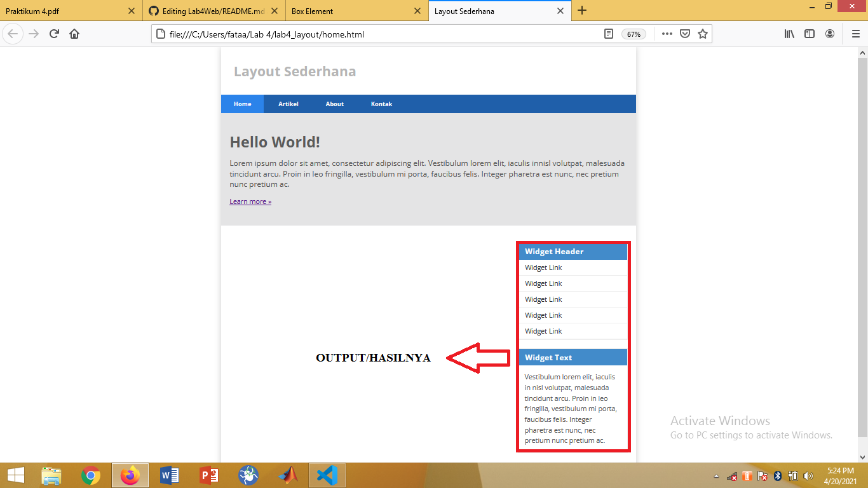Open the Firefox Library icon
The image size is (868, 488).
pyautogui.click(x=789, y=34)
